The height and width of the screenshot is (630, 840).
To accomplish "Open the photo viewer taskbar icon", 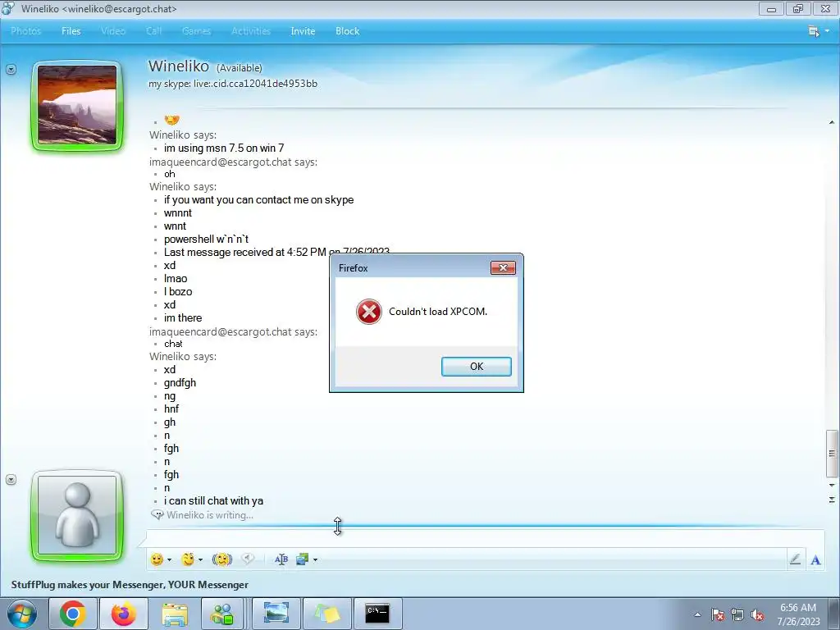I will 276,614.
